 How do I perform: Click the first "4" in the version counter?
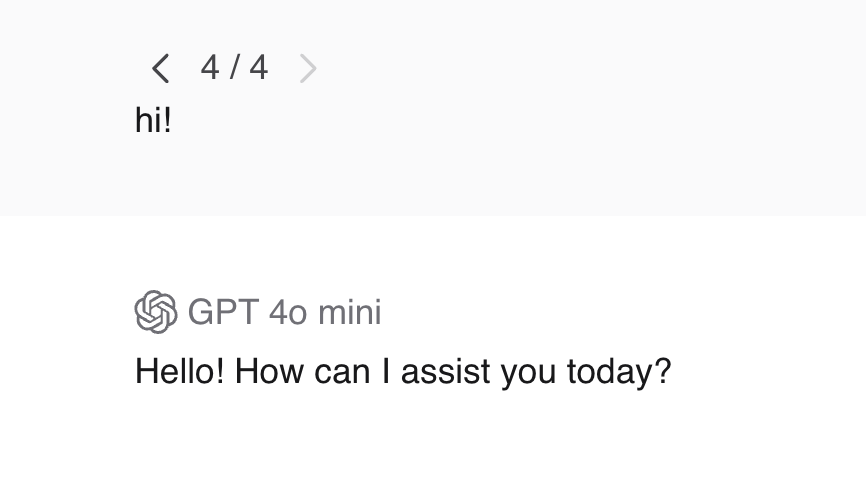[210, 68]
